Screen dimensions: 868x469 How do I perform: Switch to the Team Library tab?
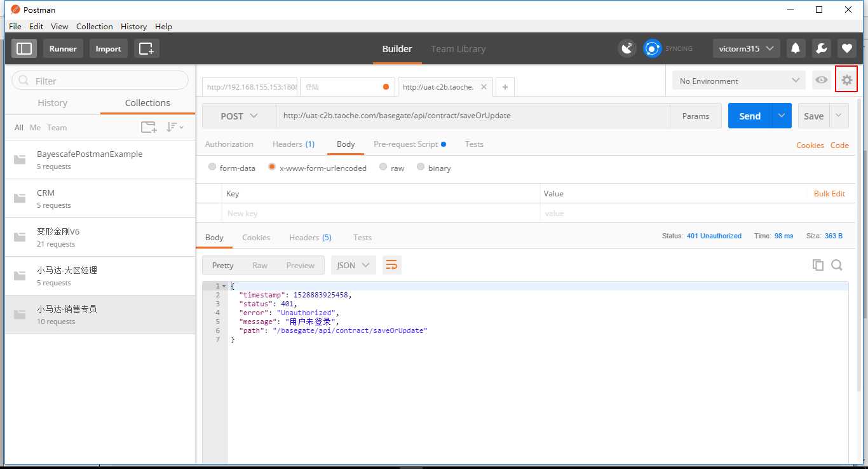coord(458,49)
